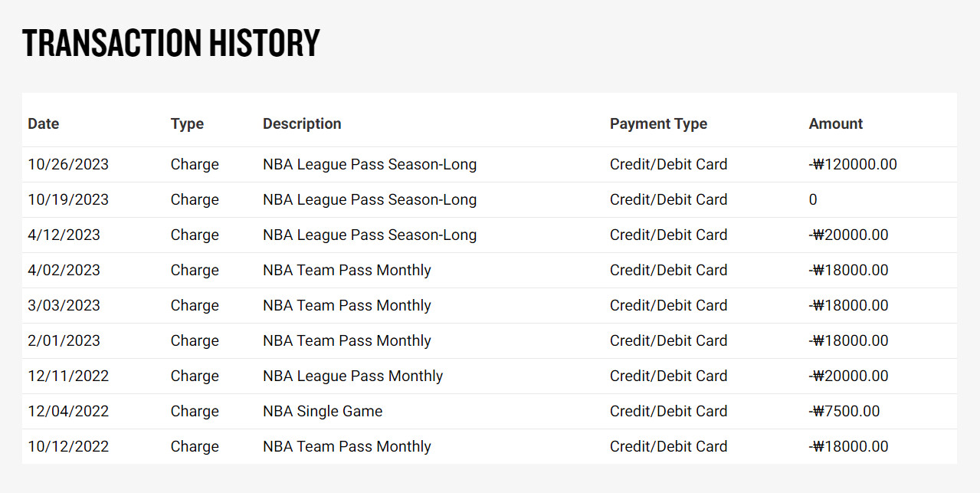Select the Amount column header
Screen dimensions: 980x493
pos(835,123)
